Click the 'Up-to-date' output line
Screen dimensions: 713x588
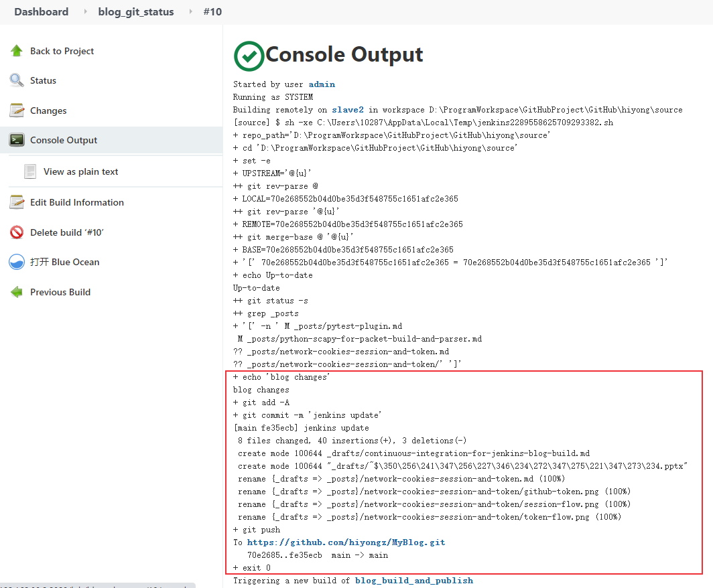257,288
